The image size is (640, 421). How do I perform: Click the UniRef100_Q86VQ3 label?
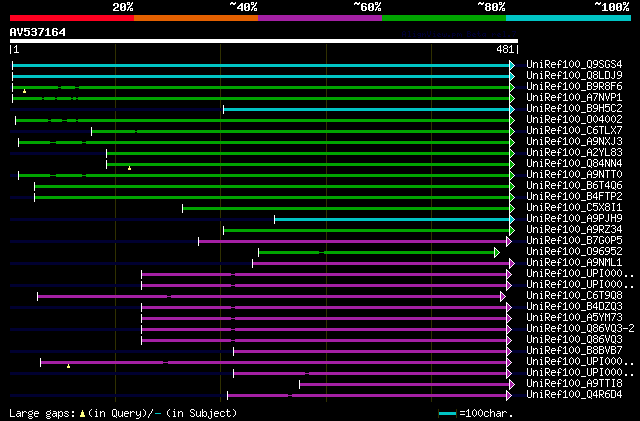click(x=574, y=340)
